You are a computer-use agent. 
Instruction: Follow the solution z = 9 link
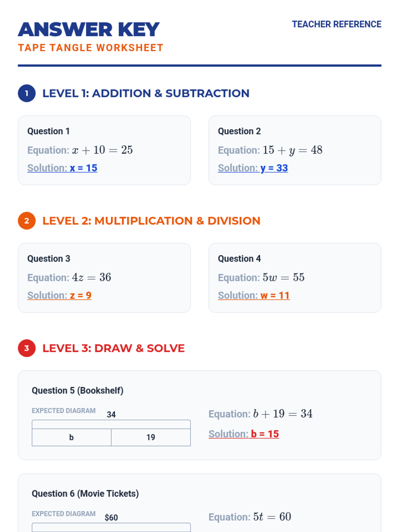coord(59,295)
